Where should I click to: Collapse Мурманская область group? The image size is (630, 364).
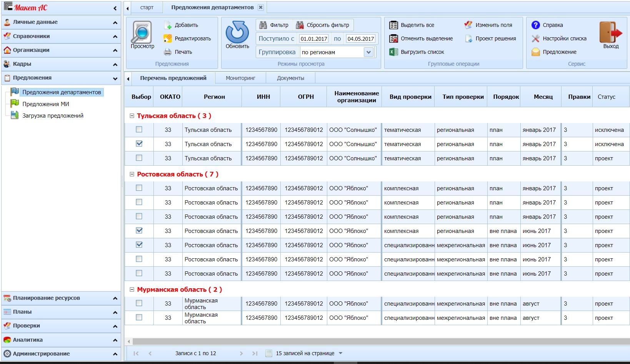(132, 289)
